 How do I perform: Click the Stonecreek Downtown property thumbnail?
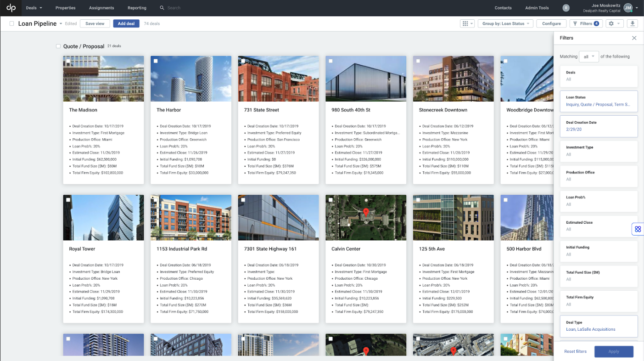[x=453, y=78]
